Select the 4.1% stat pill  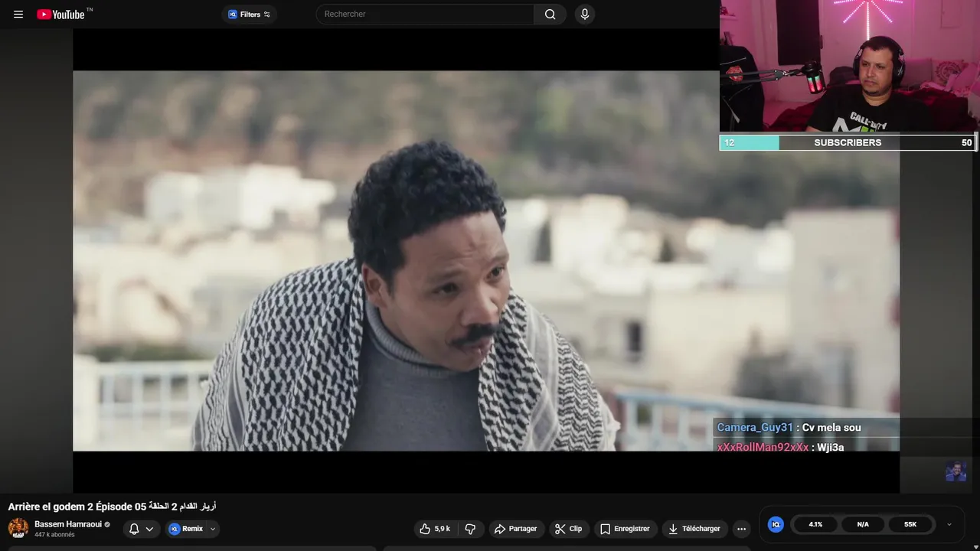pyautogui.click(x=815, y=524)
